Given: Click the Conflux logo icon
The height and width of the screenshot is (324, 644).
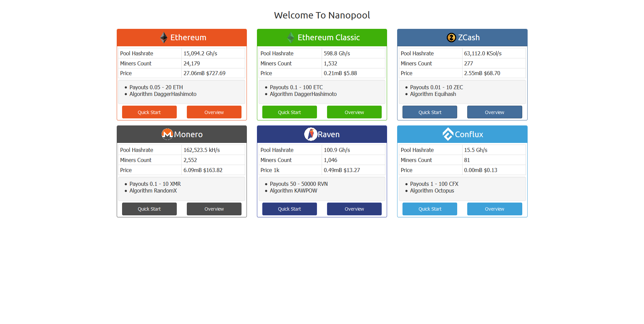Looking at the screenshot, I should coord(448,134).
